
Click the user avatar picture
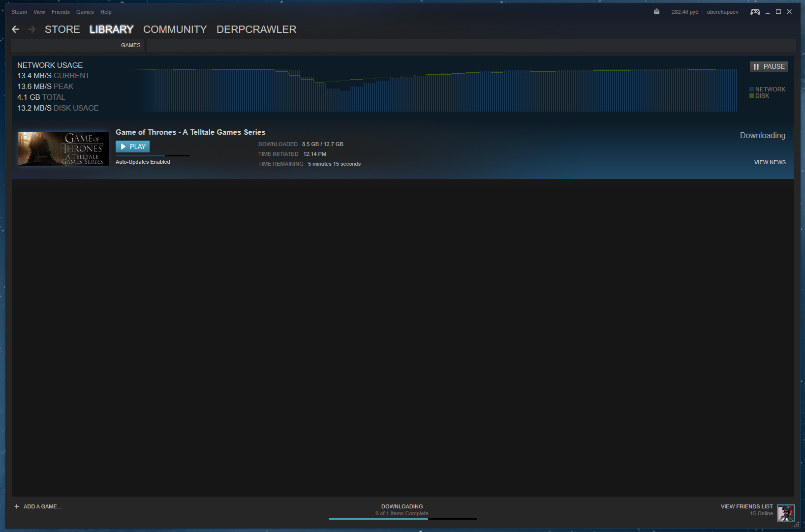coord(785,513)
